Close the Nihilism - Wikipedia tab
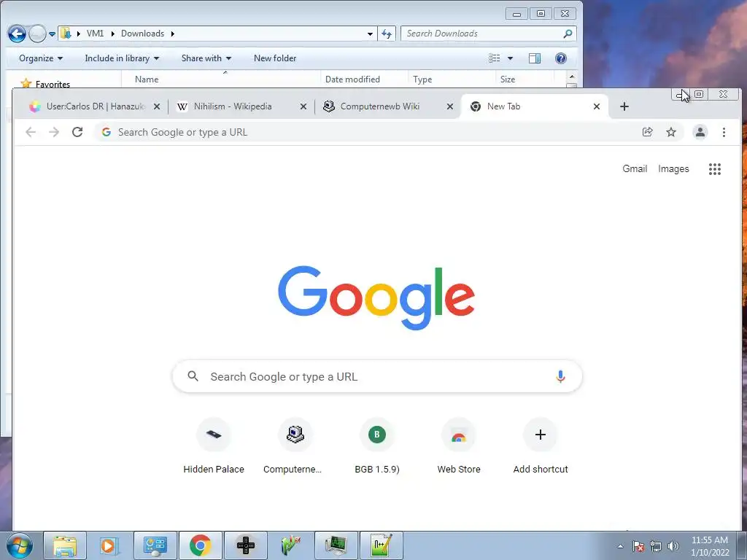The height and width of the screenshot is (560, 747). click(303, 106)
